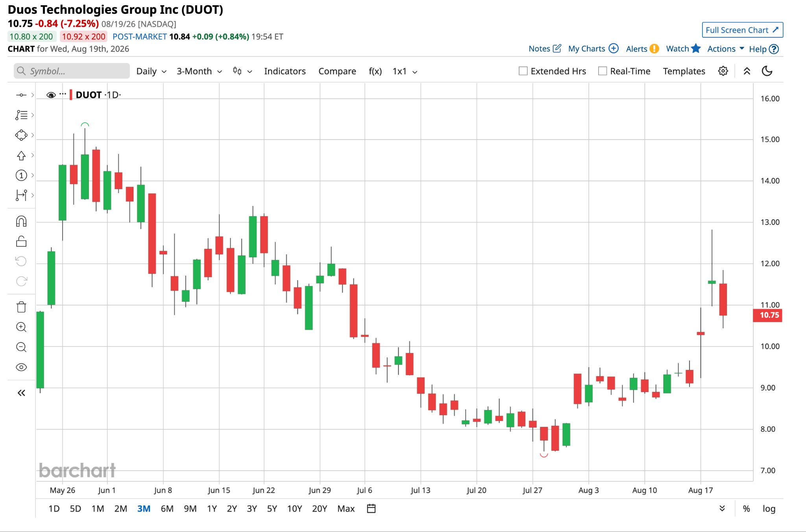Select the 5Y time range
Image resolution: width=806 pixels, height=532 pixels.
tap(272, 509)
